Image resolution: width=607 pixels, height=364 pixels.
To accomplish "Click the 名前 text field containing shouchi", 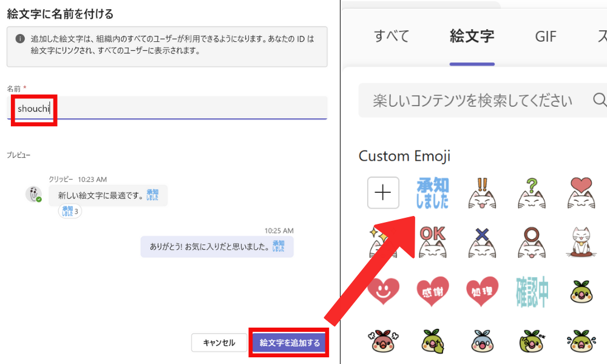I will click(167, 109).
